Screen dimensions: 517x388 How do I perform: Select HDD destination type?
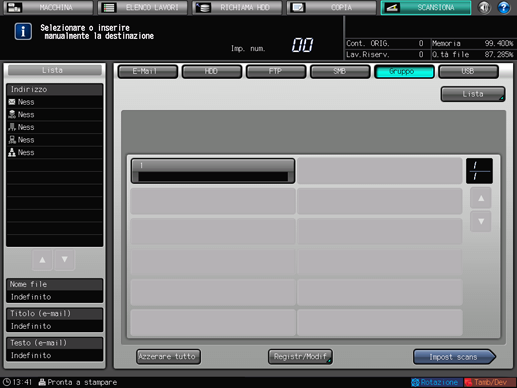212,71
